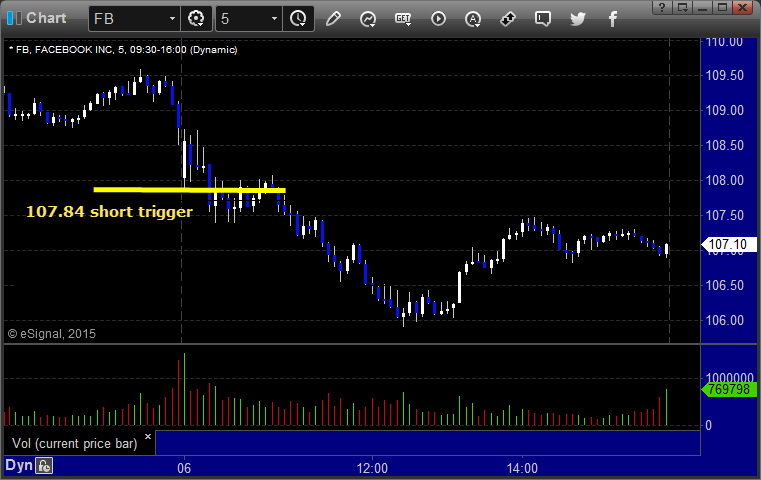This screenshot has width=761, height=480.
Task: Click the 106.00 price axis label
Action: [724, 320]
